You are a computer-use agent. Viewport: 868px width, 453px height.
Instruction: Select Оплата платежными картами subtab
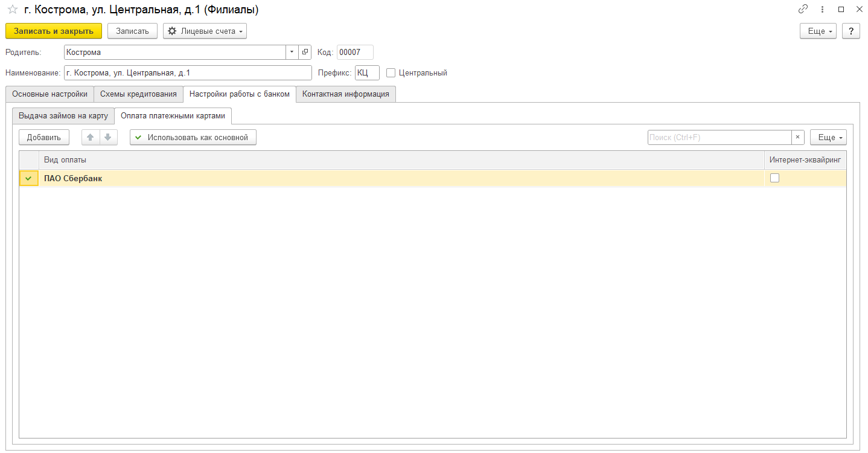[173, 116]
